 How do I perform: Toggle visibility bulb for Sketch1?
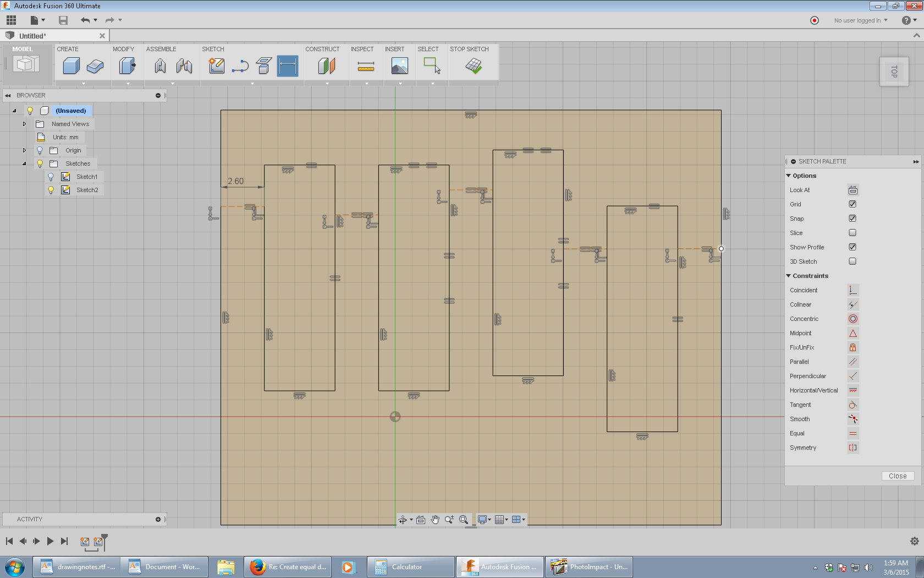click(51, 177)
